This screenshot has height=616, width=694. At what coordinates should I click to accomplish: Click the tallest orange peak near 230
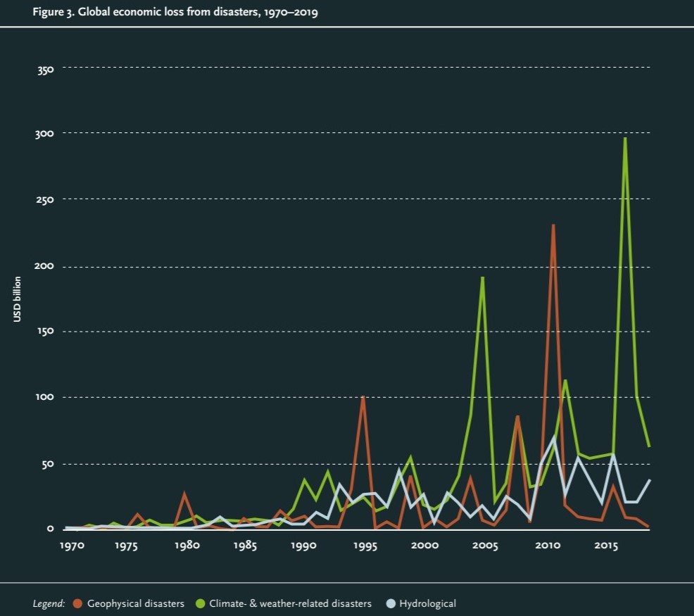(553, 225)
